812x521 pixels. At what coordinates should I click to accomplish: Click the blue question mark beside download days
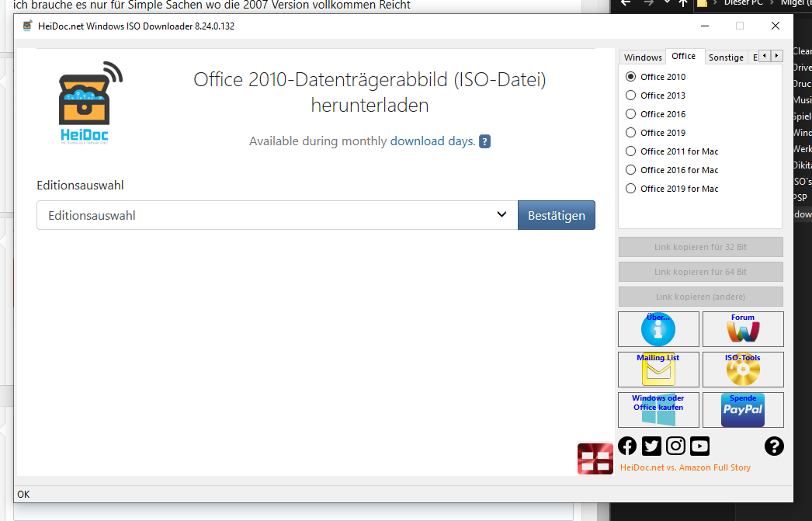[x=484, y=141]
